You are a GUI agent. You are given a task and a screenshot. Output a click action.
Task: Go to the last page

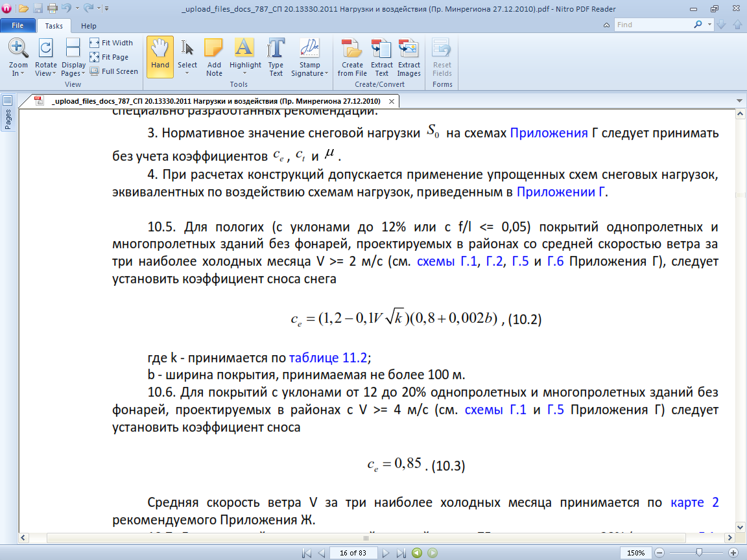[x=401, y=553]
